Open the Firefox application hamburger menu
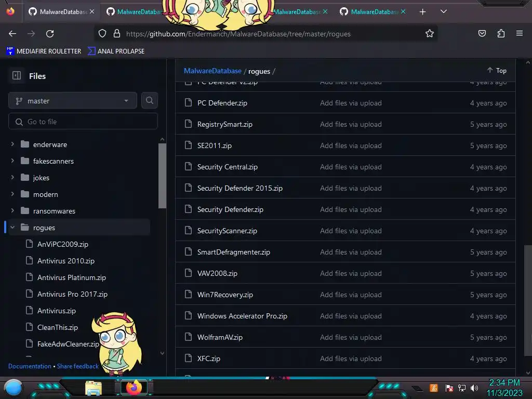 [520, 33]
